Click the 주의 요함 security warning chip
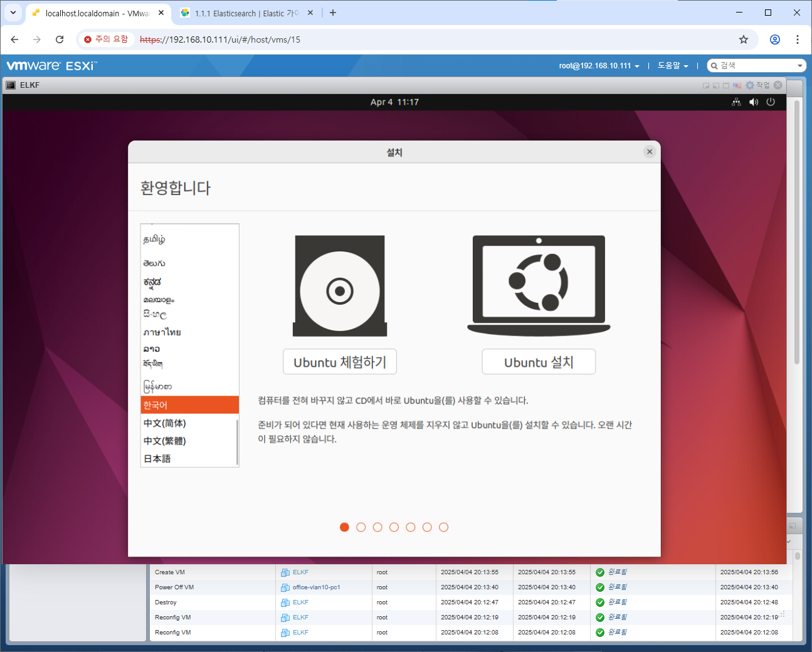812x652 pixels. 106,39
